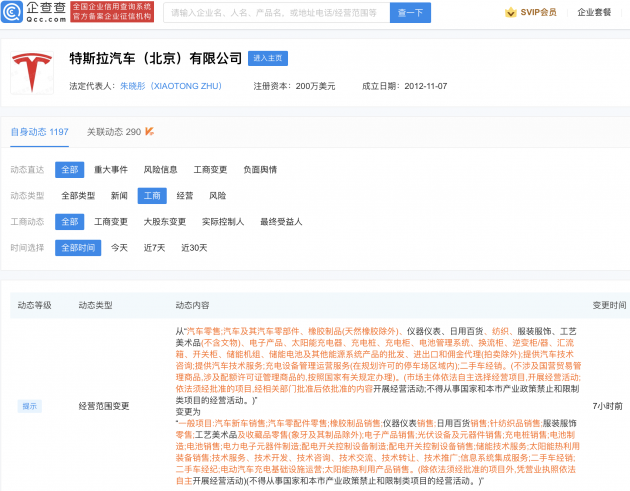630x491 pixels.
Task: Switch to the 关联动态 290 tab
Action: tap(114, 132)
